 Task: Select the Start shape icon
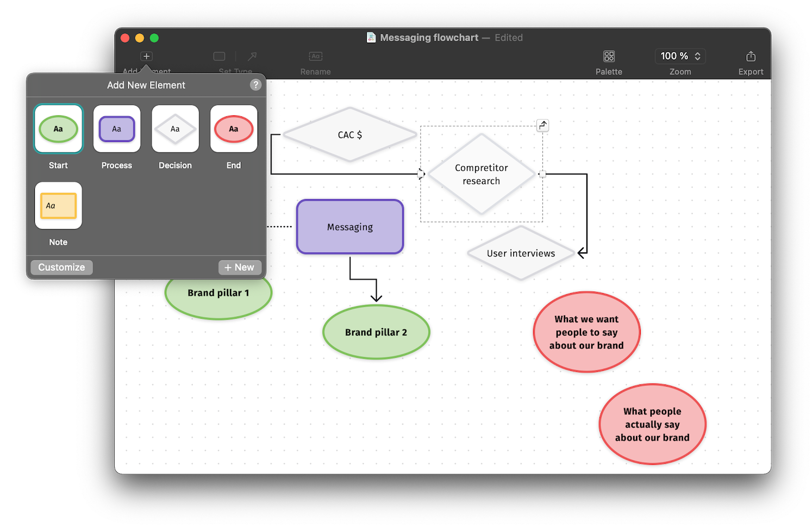pyautogui.click(x=58, y=129)
